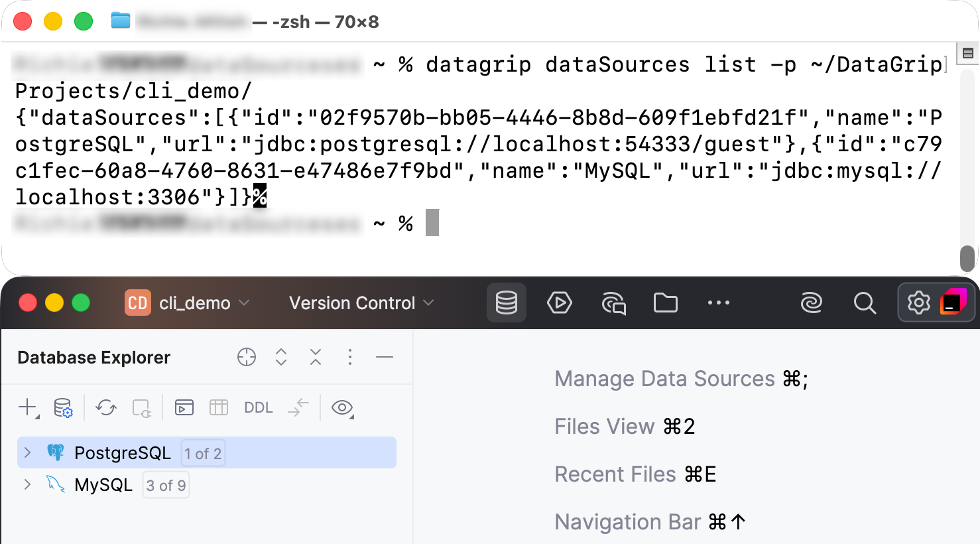Click the deactivate connection icon

tap(141, 407)
